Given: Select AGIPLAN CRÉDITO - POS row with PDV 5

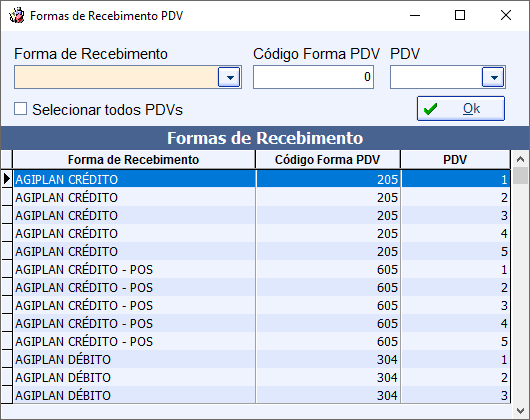Looking at the screenshot, I should point(262,341).
